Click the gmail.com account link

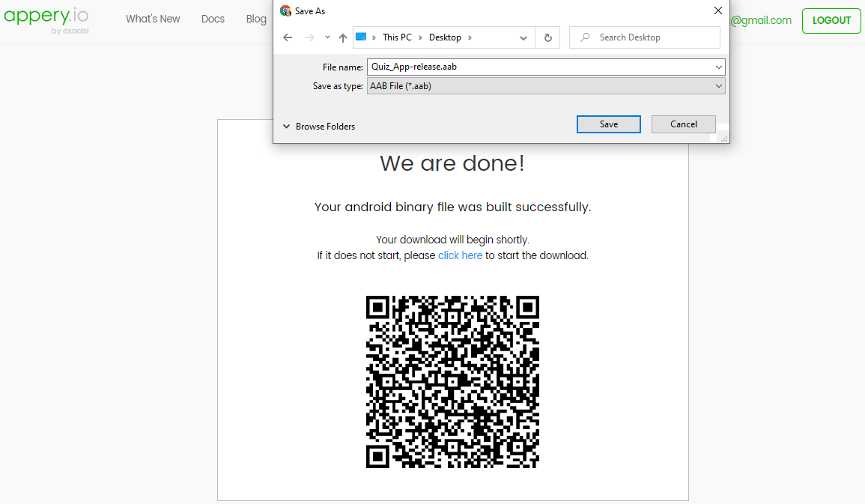point(761,20)
